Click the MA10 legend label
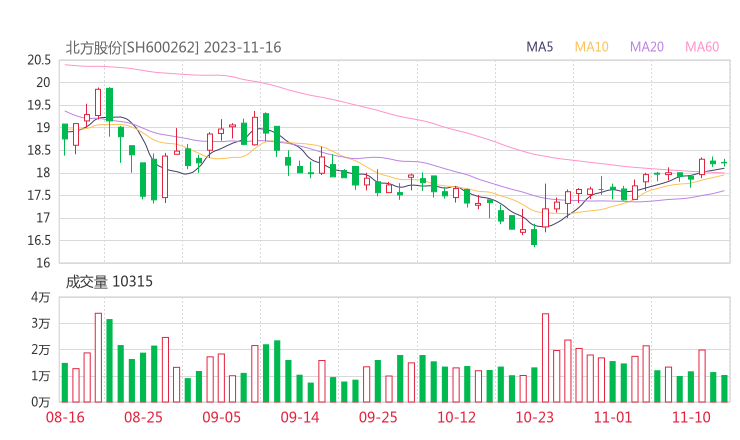Viewport: 740px width, 440px height. tap(591, 47)
